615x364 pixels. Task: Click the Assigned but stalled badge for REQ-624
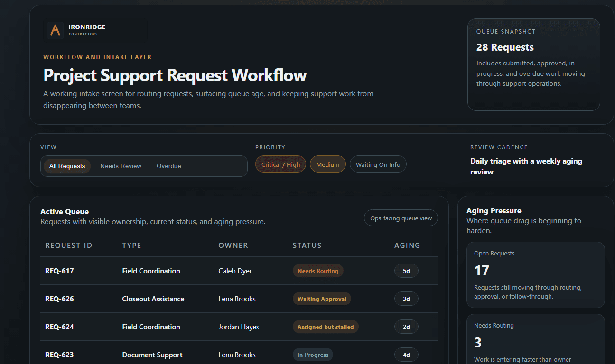(326, 327)
